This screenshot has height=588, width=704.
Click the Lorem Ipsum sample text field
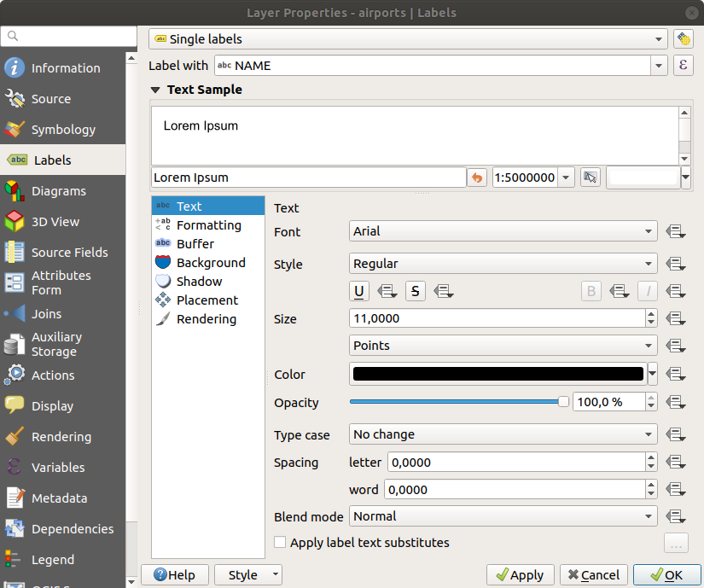308,178
